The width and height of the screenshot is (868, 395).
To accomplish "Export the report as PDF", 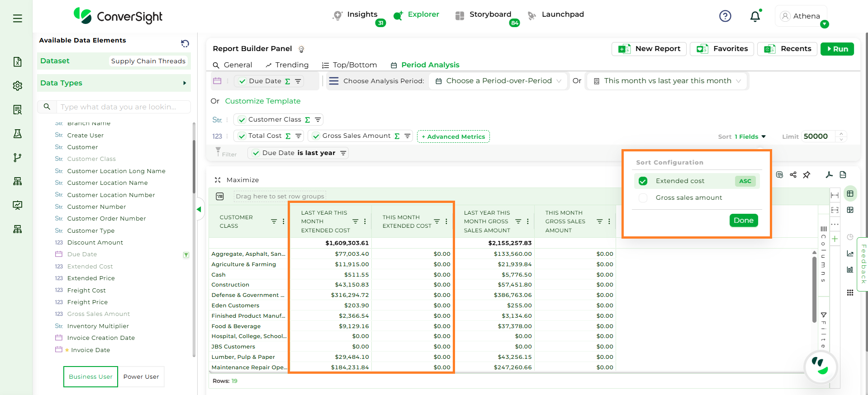I will pyautogui.click(x=829, y=175).
